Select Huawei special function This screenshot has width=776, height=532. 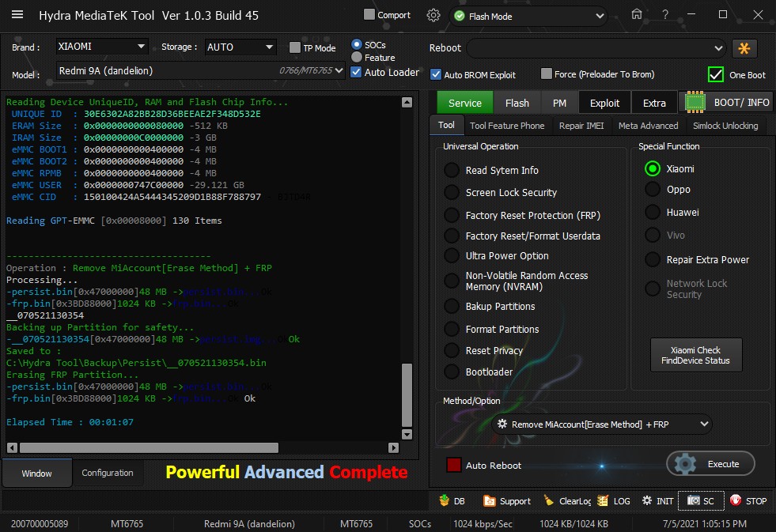point(653,212)
